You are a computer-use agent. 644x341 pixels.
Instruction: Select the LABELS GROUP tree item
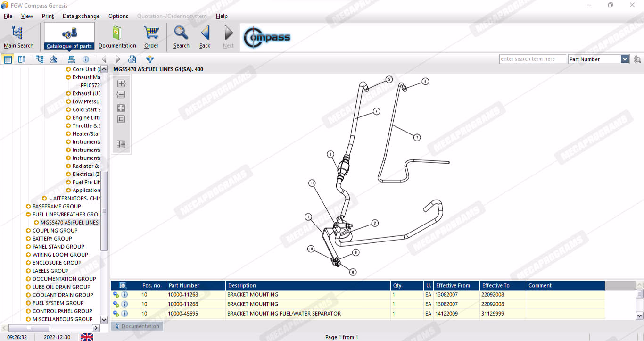click(x=50, y=271)
